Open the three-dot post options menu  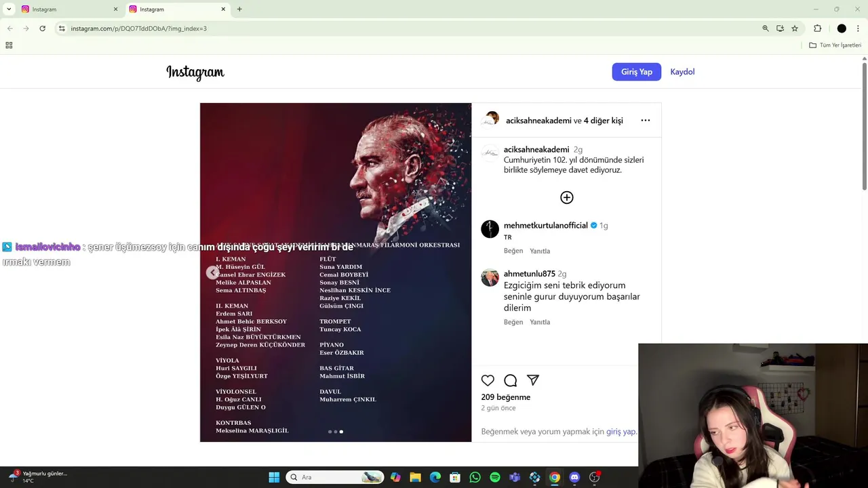tap(646, 121)
